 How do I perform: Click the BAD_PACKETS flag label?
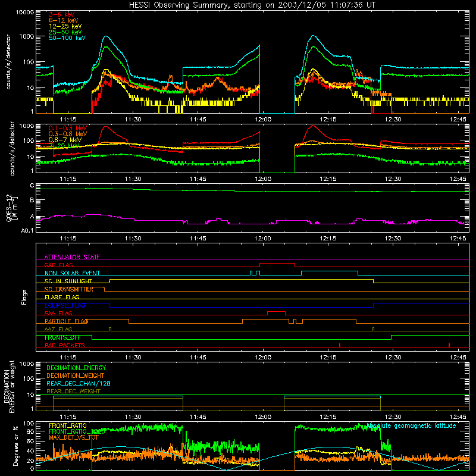click(x=65, y=345)
